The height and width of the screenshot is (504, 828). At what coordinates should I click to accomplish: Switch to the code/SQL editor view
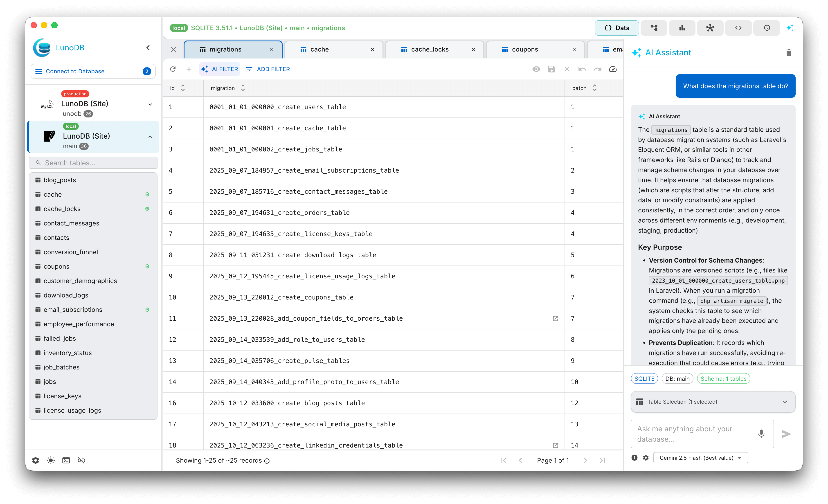[x=738, y=28]
